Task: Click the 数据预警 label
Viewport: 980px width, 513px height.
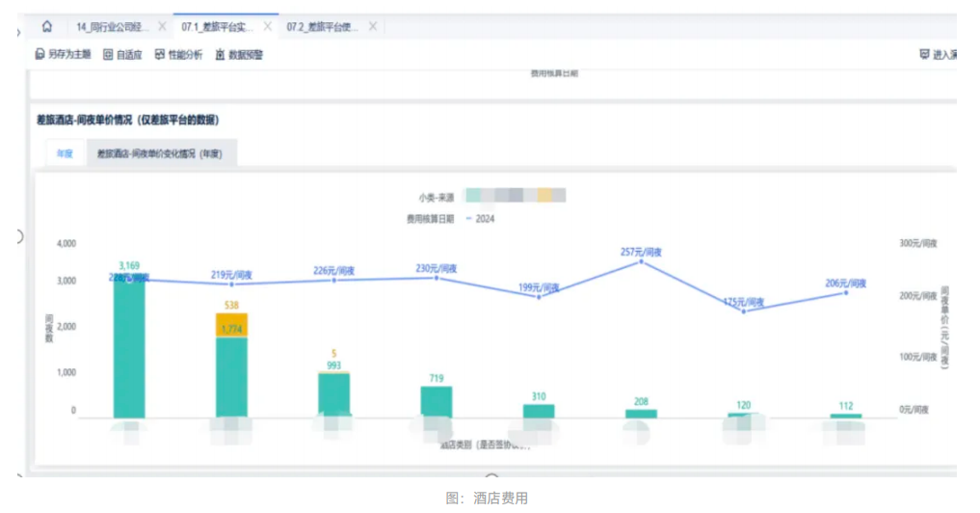Action: click(246, 55)
